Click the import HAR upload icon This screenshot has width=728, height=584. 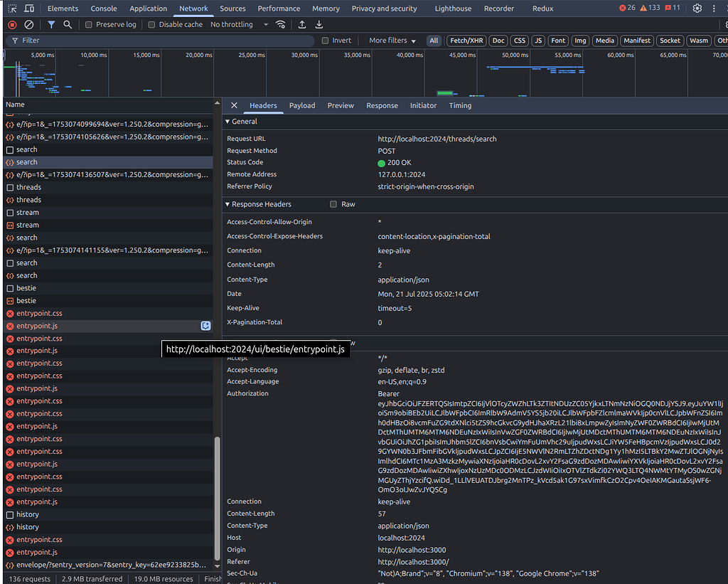coord(302,24)
